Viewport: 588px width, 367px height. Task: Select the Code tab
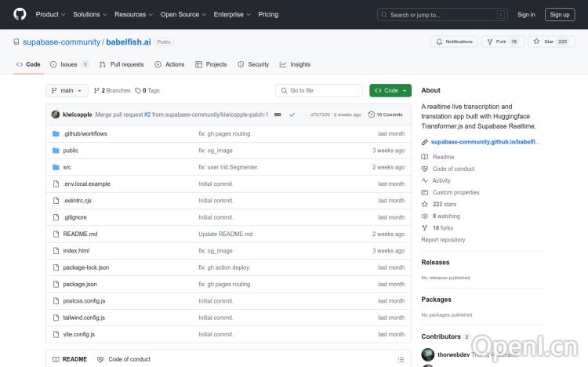(28, 64)
